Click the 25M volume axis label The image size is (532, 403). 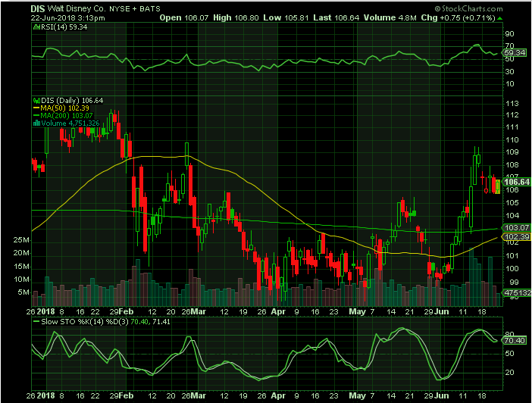21,240
